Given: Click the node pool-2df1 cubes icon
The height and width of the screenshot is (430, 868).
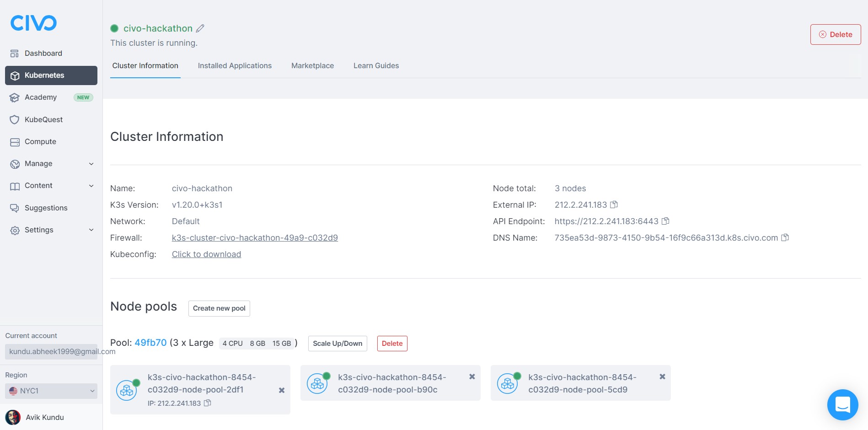Looking at the screenshot, I should pos(127,390).
